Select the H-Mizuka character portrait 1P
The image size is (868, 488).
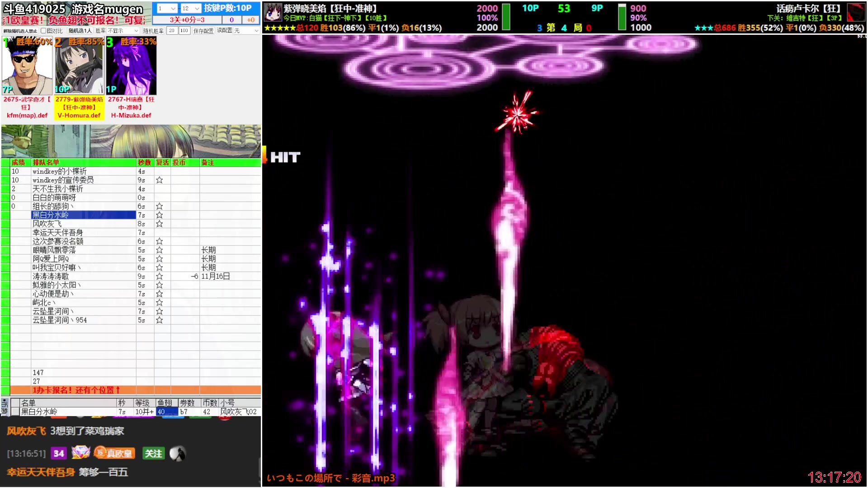[131, 66]
